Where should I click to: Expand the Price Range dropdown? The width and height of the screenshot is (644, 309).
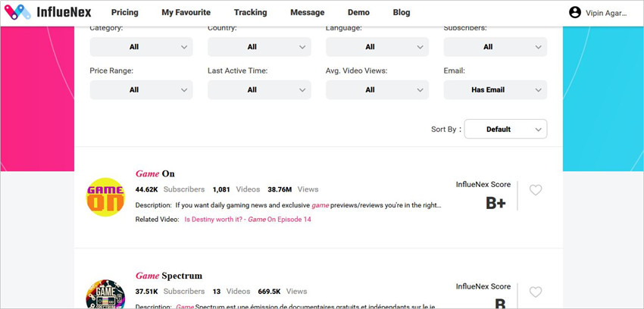click(x=141, y=90)
